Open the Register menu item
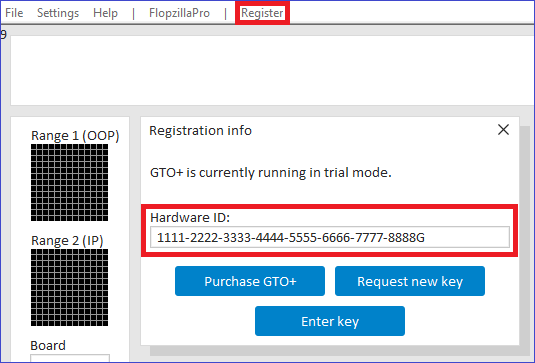535x363 pixels. pos(262,13)
